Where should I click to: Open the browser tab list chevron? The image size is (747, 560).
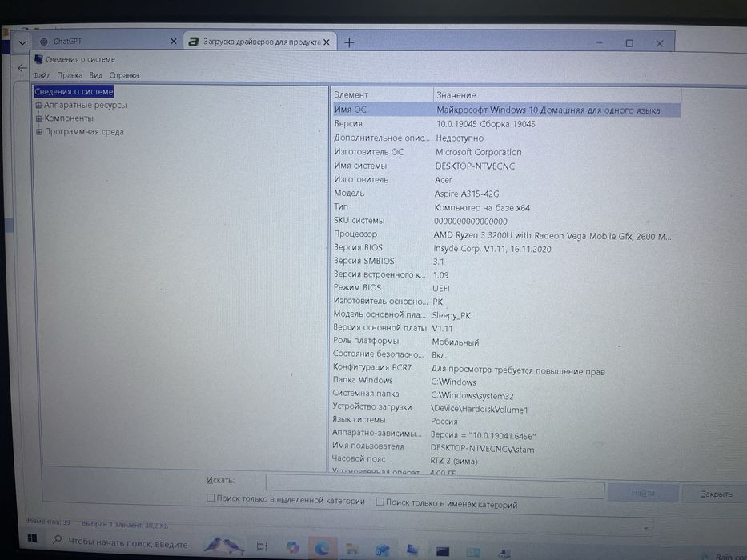point(22,42)
